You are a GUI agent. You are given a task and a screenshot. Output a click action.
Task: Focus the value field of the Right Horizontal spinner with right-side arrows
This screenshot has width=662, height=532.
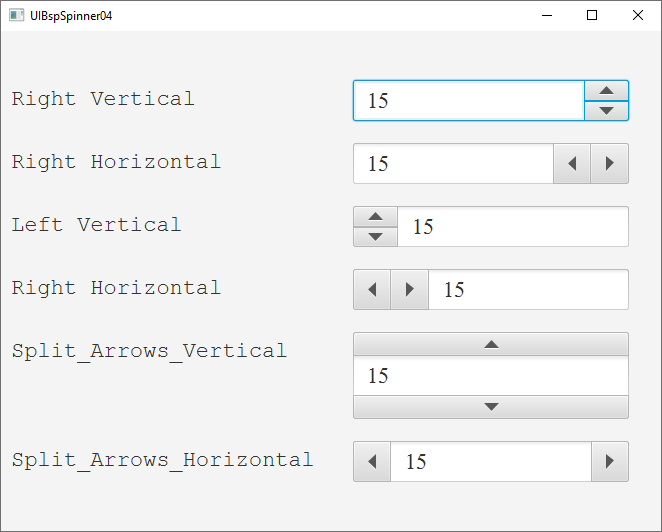453,164
